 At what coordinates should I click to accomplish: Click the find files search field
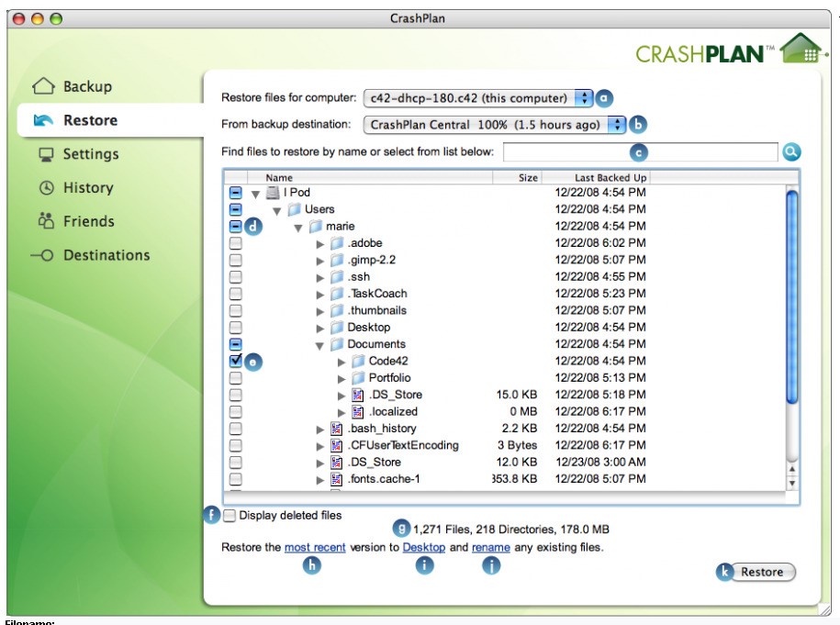[x=639, y=151]
